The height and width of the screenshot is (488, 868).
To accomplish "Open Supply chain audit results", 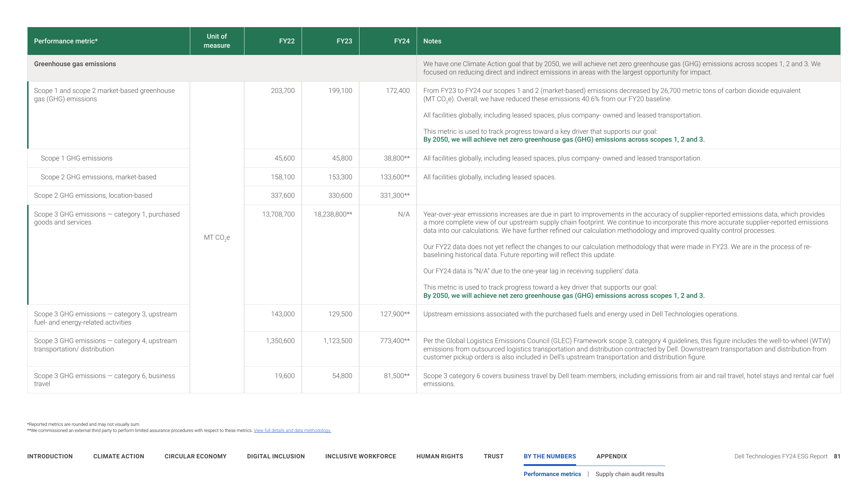I will 630,474.
